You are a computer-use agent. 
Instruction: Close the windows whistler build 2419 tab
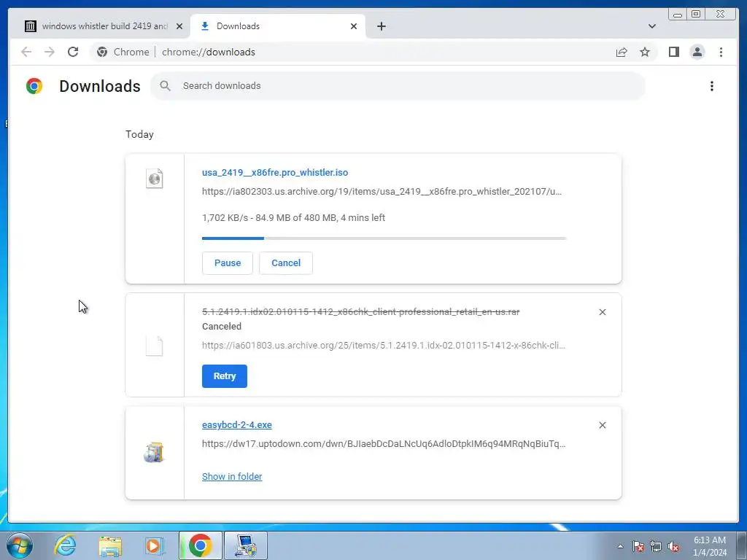pyautogui.click(x=179, y=26)
